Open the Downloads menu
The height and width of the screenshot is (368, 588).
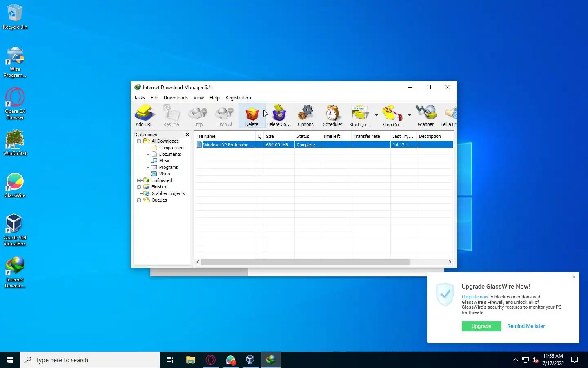(176, 98)
